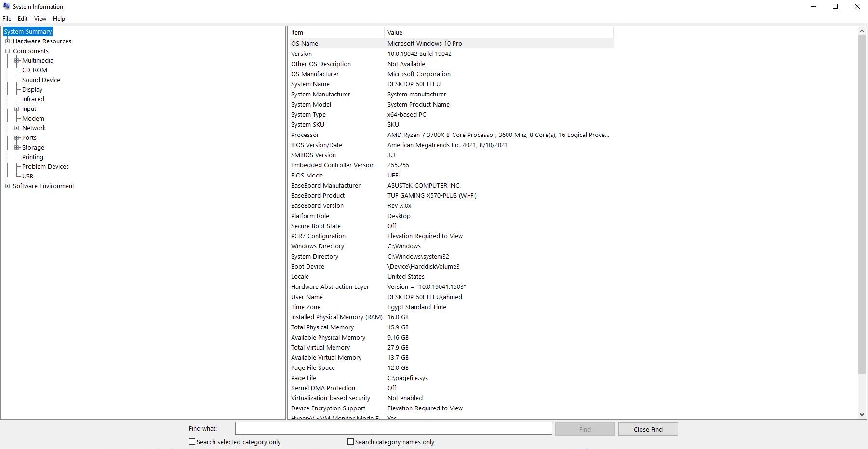Click the scroll down arrow of details pane
Screen dimensions: 868x449
862,415
